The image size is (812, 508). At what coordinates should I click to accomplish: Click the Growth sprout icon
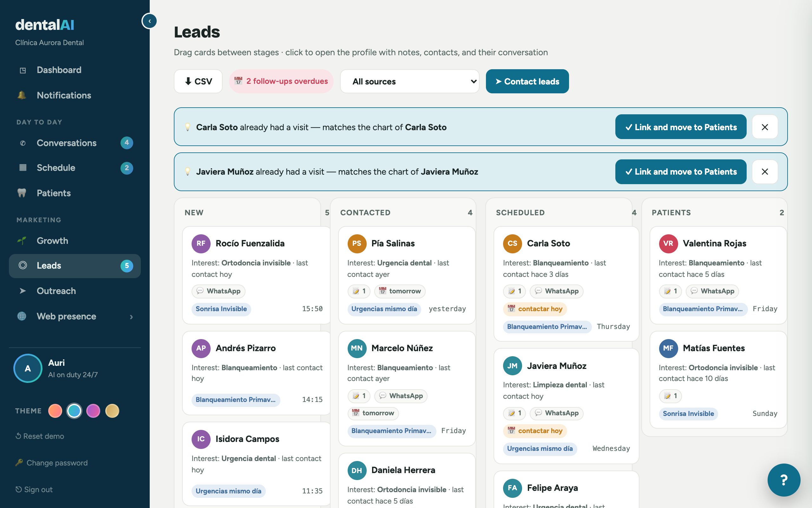[x=22, y=241]
